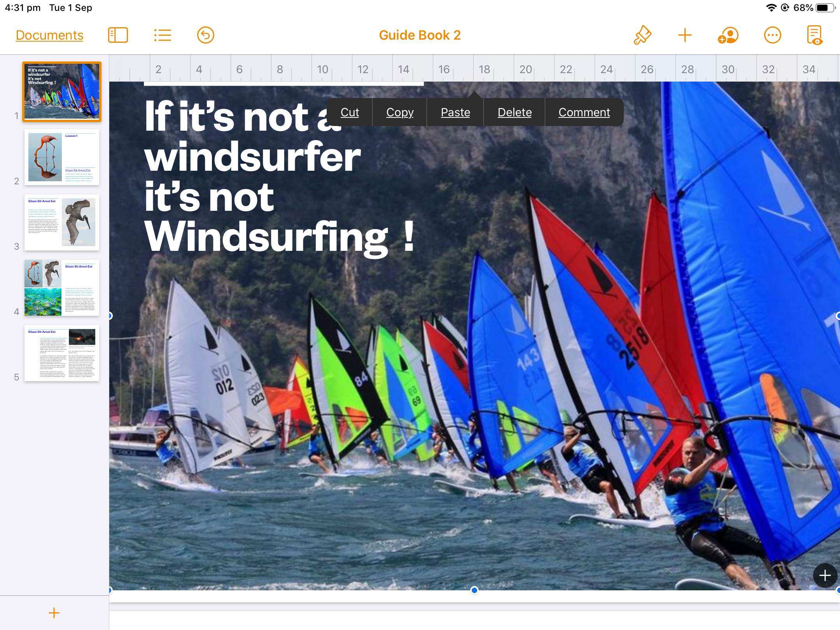Screen dimensions: 840x630
Task: Go back to Documents
Action: pos(49,35)
